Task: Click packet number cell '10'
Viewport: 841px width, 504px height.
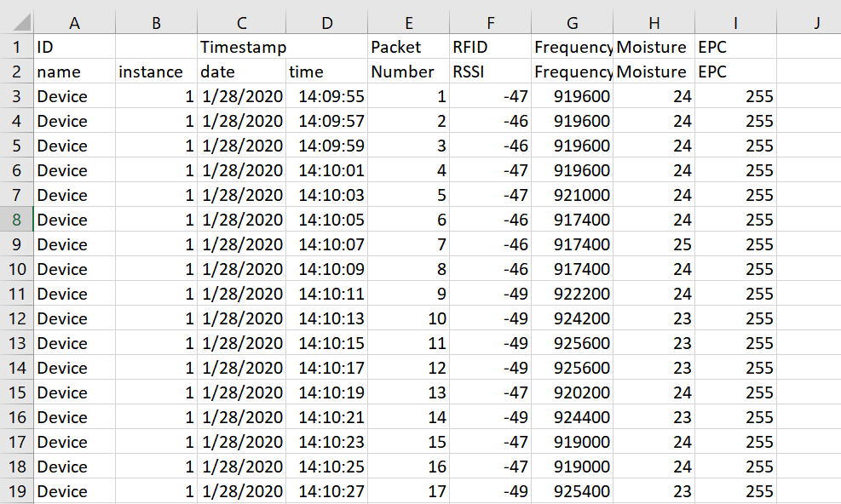Action: (409, 318)
